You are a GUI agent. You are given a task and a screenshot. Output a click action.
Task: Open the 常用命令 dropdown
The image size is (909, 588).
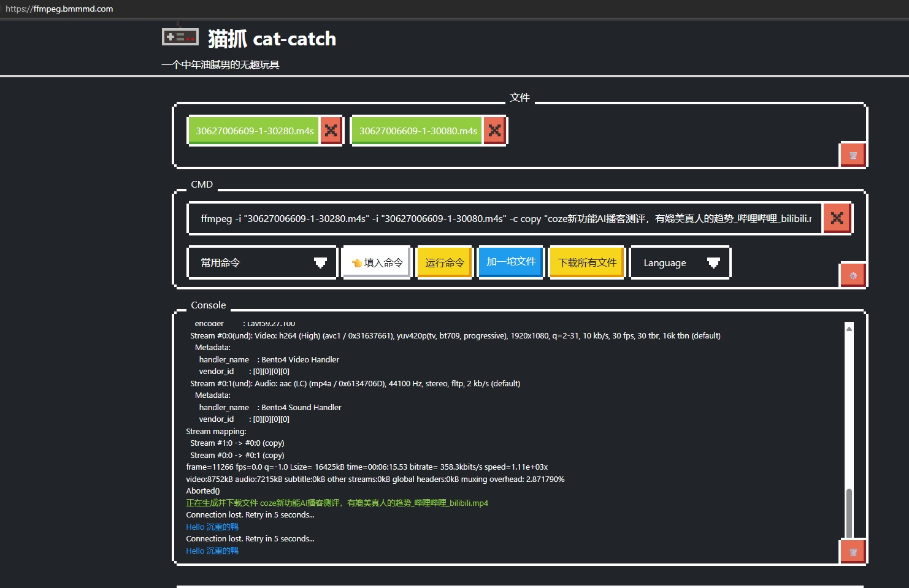(x=262, y=263)
